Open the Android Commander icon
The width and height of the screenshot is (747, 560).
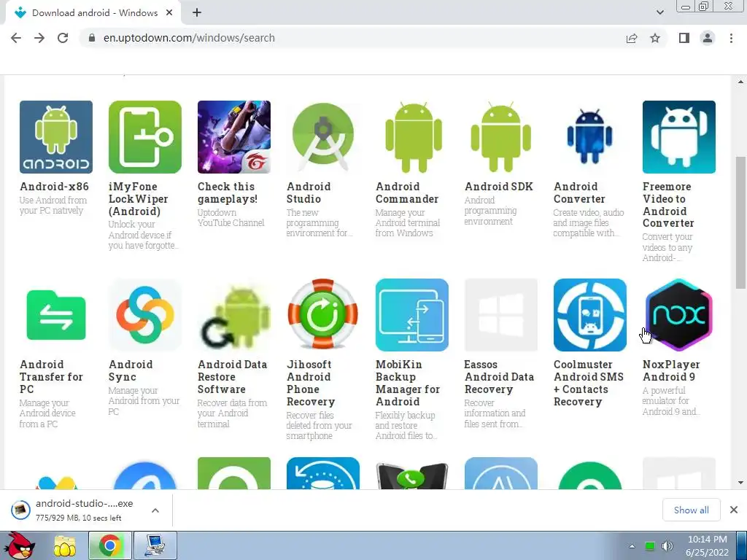pyautogui.click(x=412, y=137)
